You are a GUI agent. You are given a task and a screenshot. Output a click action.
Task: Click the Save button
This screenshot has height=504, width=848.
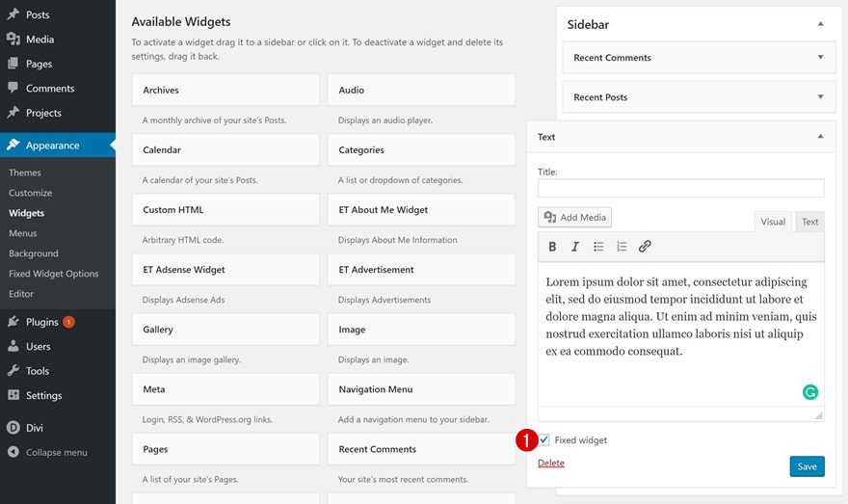pos(807,466)
